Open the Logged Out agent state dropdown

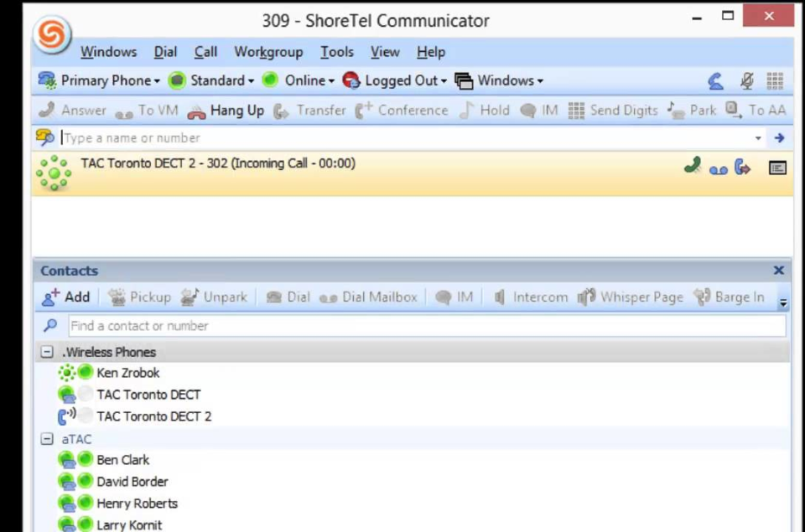[x=394, y=80]
